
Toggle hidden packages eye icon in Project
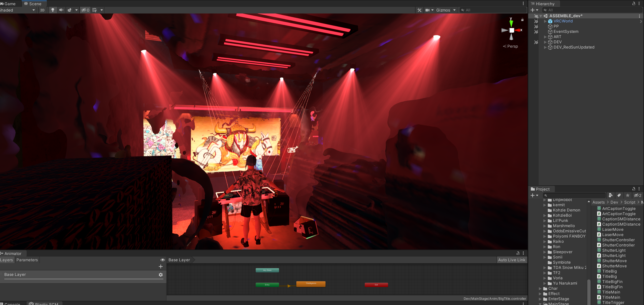637,195
